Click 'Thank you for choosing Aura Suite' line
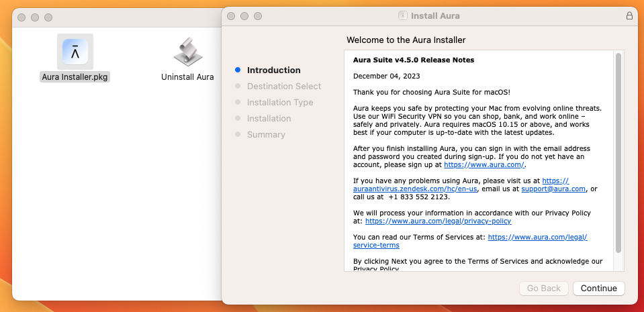This screenshot has width=644, height=312. tap(432, 92)
